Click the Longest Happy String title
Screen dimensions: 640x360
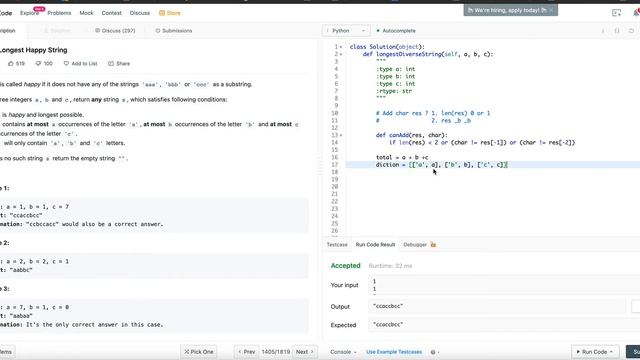[33, 50]
